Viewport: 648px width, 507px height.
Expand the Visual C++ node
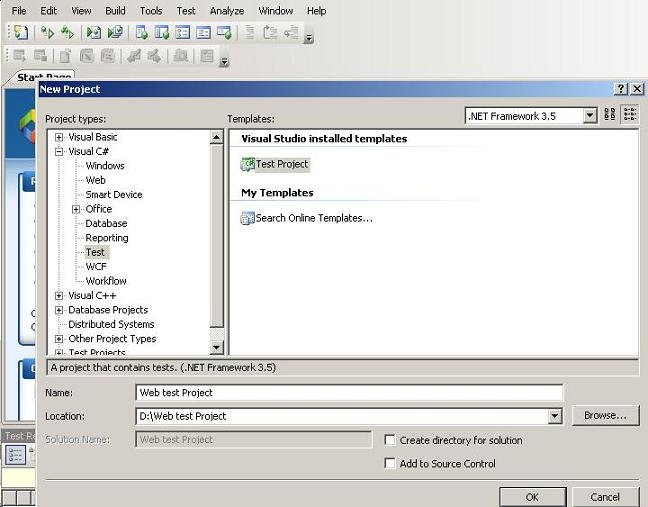[59, 296]
